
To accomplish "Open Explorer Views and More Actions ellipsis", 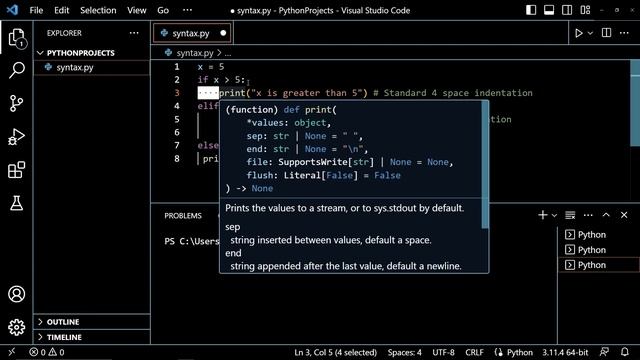I will pos(134,33).
